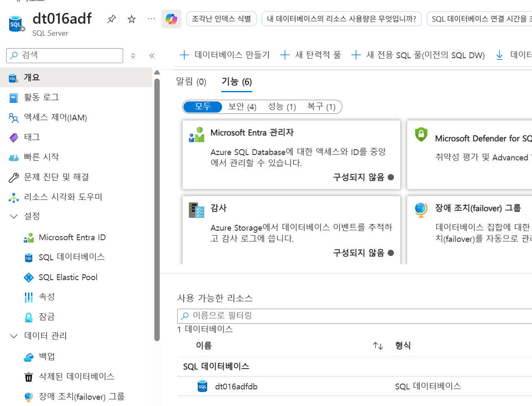Click the 조각난 인덱스 식별 suggestion button
Viewport: 532px width, 406px height.
[221, 19]
